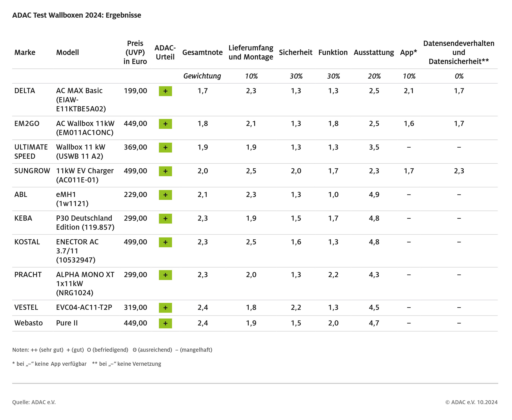Viewport: 512px width, 420px height.
Task: Click the green plus rating for DELTA
Action: pyautogui.click(x=165, y=91)
